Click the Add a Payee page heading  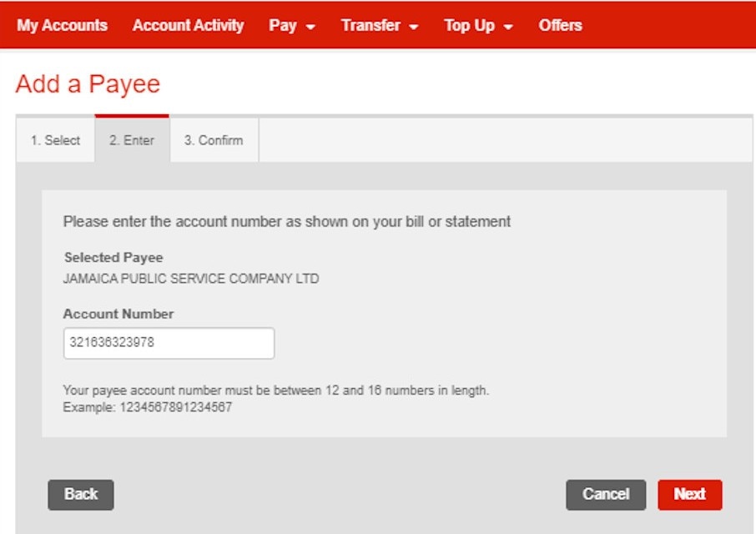tap(86, 84)
